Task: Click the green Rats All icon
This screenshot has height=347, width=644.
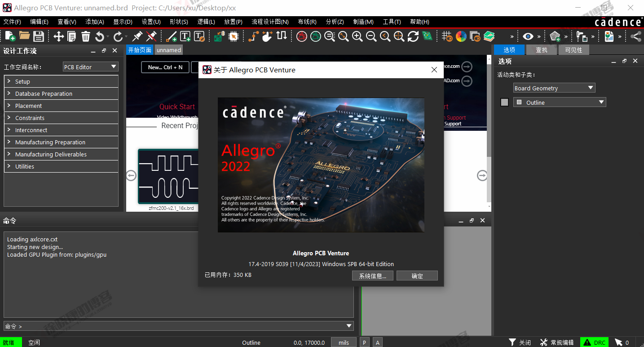Action: [316, 36]
